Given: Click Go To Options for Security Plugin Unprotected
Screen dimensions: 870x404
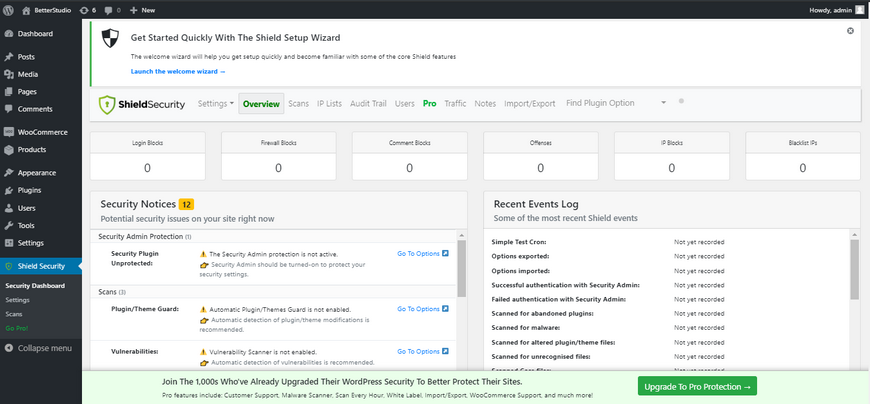Looking at the screenshot, I should point(423,254).
